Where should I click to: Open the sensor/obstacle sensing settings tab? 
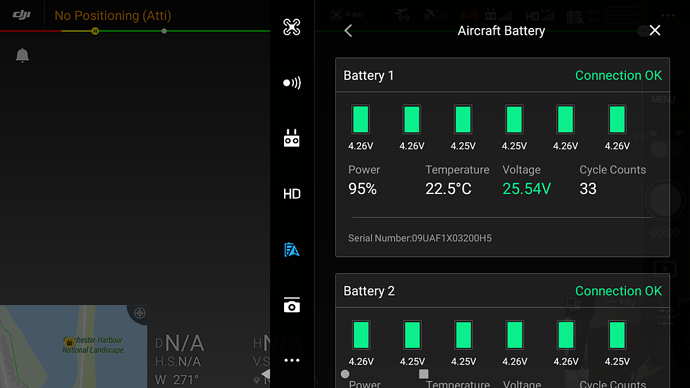pyautogui.click(x=291, y=83)
